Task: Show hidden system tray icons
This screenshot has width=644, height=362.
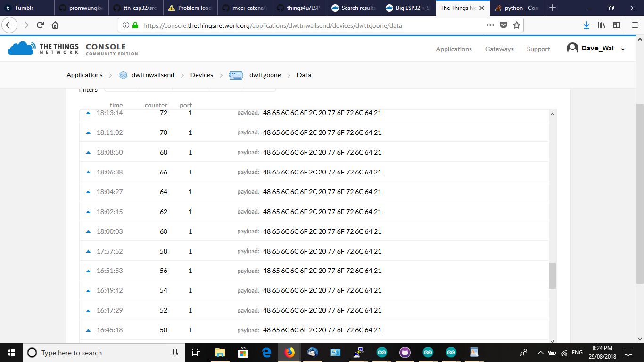Action: [540, 353]
